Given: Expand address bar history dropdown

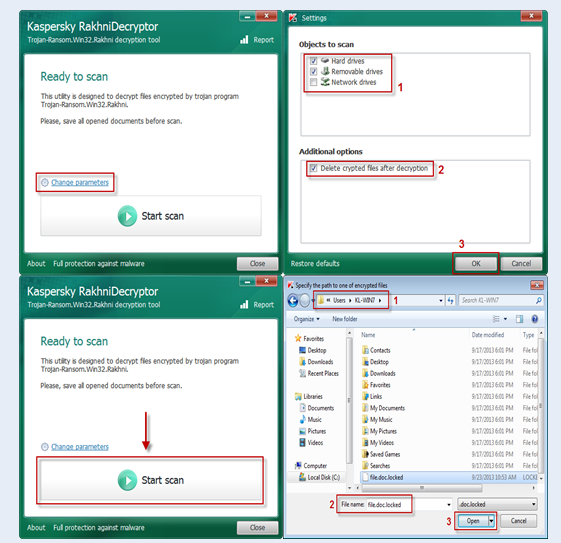Looking at the screenshot, I should (x=441, y=301).
